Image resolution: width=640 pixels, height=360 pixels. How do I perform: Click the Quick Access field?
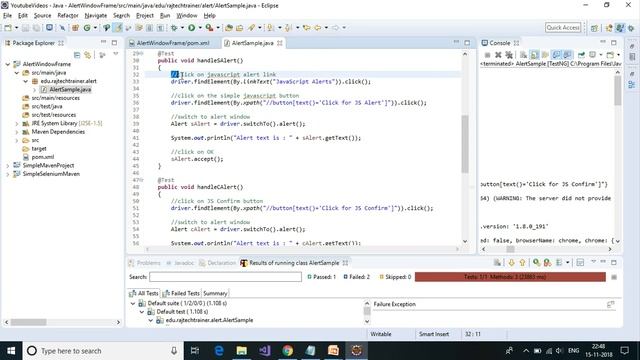click(x=563, y=27)
